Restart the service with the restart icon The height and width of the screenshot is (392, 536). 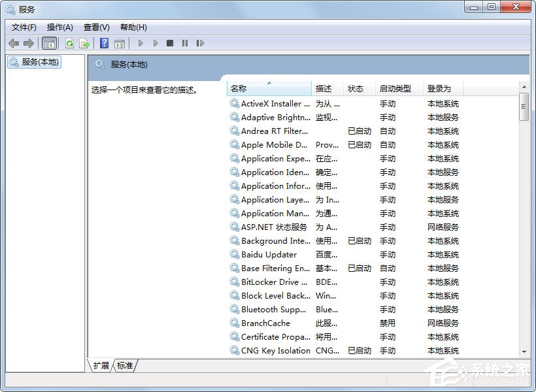[201, 43]
